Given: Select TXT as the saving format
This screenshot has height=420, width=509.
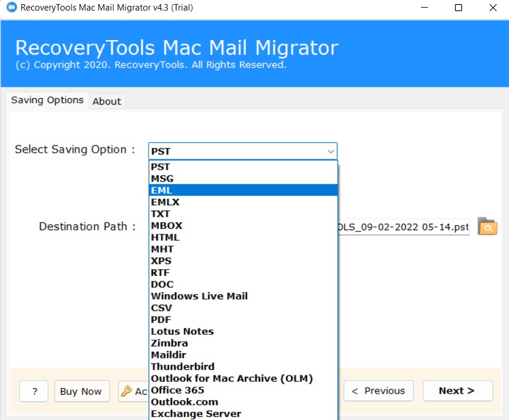Looking at the screenshot, I should click(x=243, y=213).
